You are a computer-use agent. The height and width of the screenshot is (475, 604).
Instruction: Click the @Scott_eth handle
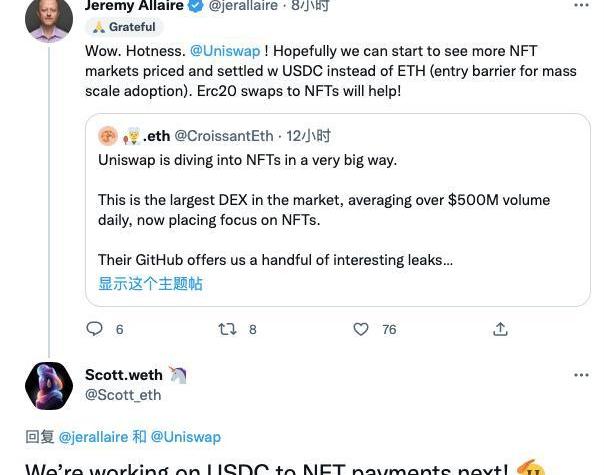click(123, 395)
